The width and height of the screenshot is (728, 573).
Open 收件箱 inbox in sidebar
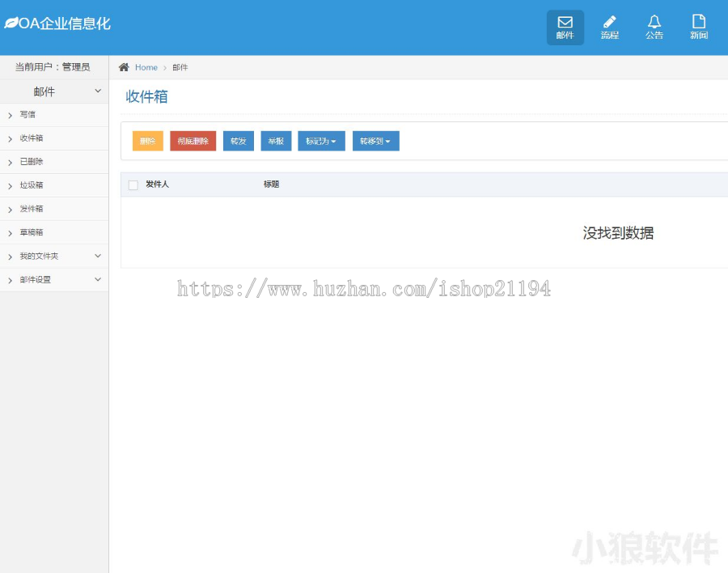(54, 138)
